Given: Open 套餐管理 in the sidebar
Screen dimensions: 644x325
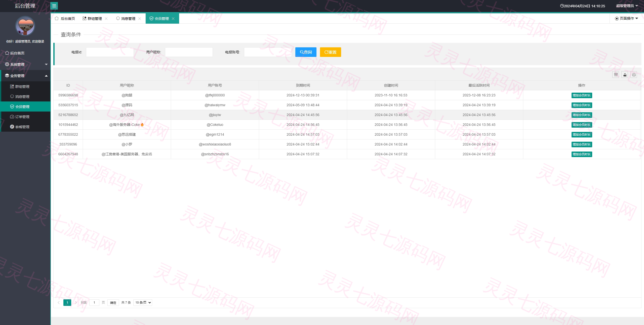Looking at the screenshot, I should coord(25,127).
